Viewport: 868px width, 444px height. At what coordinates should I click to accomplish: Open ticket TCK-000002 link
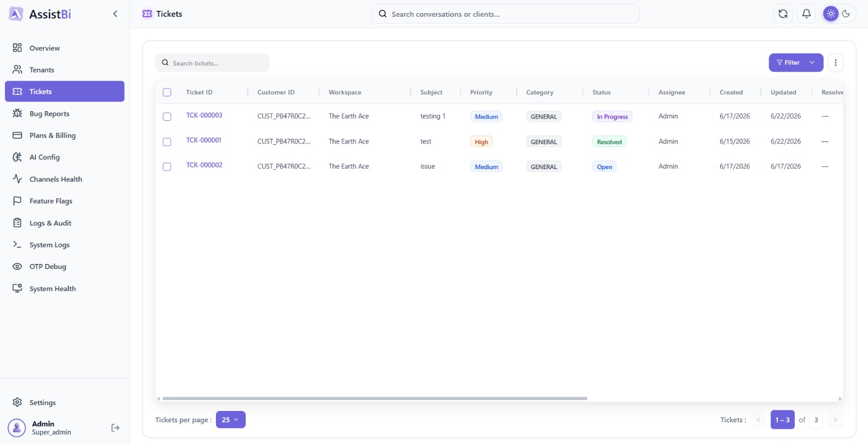(x=204, y=165)
